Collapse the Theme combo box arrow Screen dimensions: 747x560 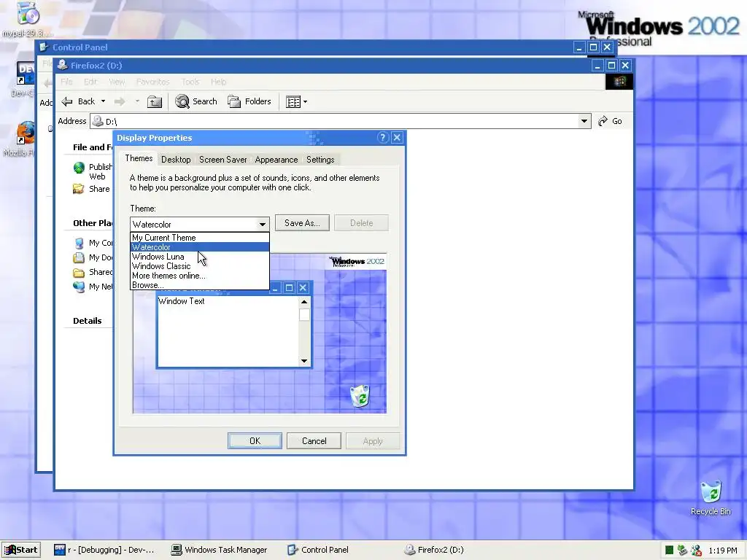coord(263,225)
